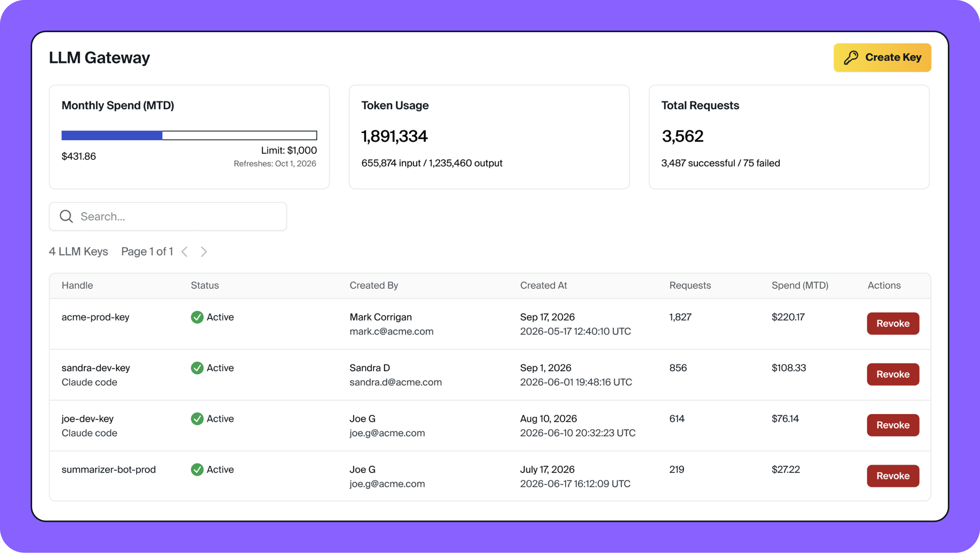Click the 1,827 requests value
This screenshot has height=553, width=980.
[680, 317]
